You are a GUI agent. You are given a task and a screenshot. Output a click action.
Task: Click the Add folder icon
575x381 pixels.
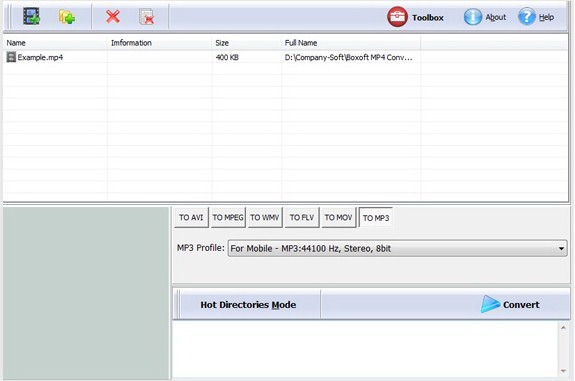(x=67, y=17)
